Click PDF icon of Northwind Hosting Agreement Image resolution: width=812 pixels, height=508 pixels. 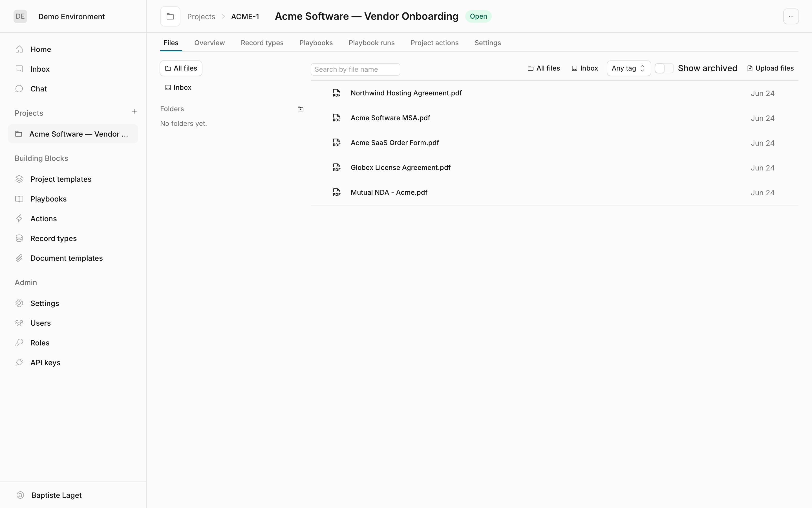click(337, 93)
